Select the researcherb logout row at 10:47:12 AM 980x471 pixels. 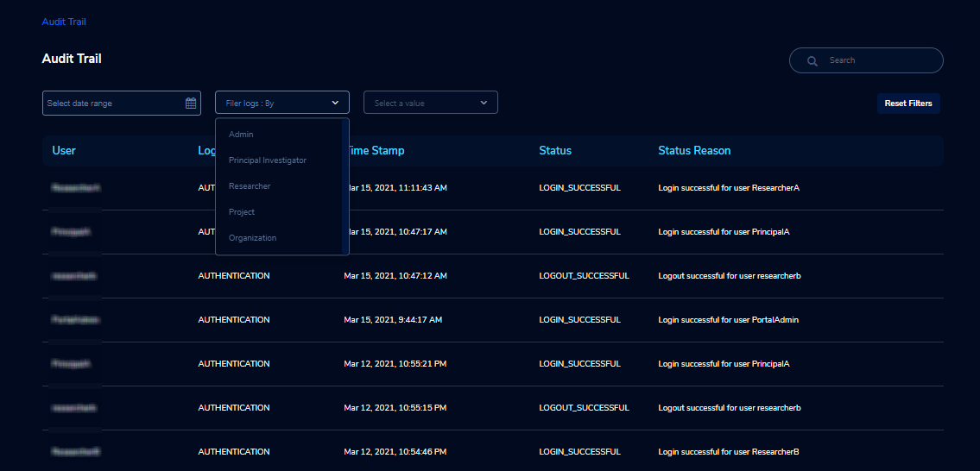point(492,276)
